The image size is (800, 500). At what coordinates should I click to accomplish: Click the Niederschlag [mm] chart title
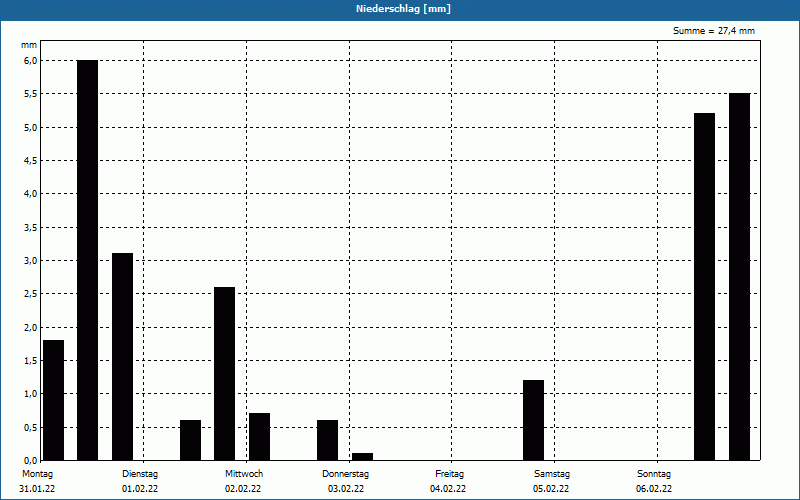(403, 9)
